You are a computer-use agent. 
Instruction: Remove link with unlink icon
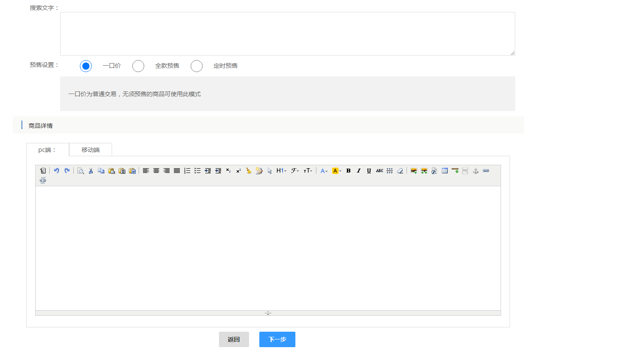(x=43, y=180)
